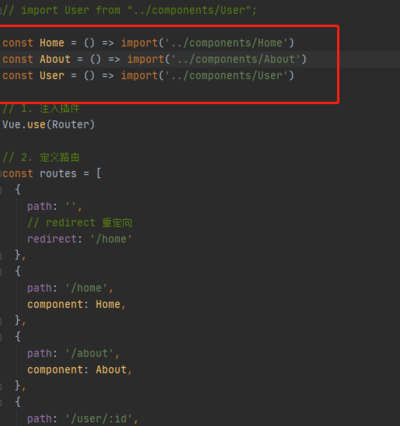Click the 'routes' variable name
Viewport: 400px width, 426px height.
point(58,174)
